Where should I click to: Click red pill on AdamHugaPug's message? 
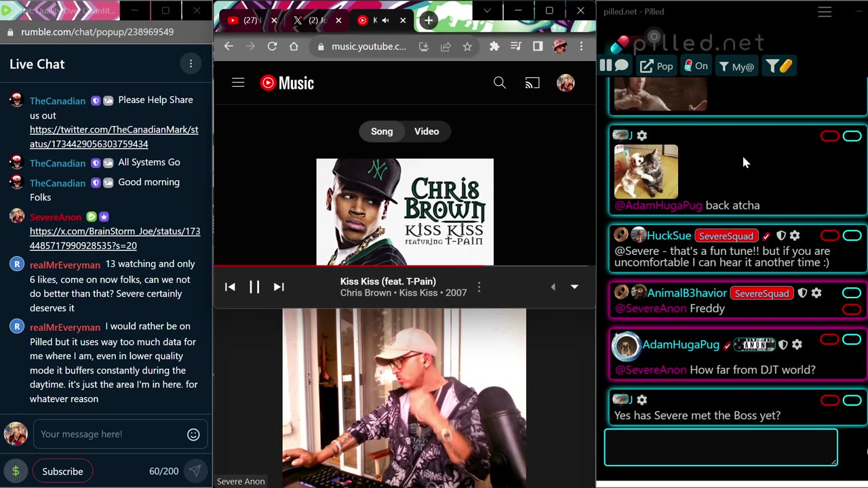[830, 340]
